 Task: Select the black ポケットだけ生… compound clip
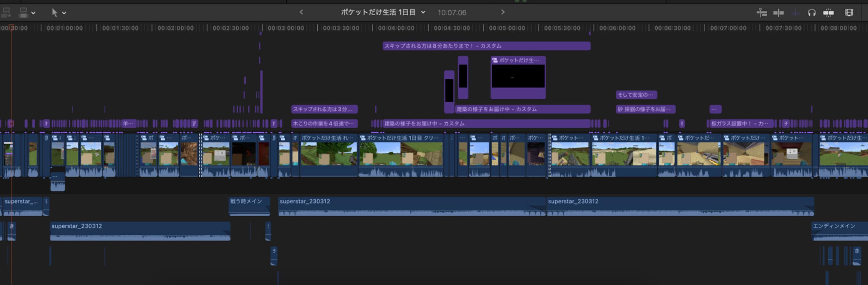[x=518, y=77]
